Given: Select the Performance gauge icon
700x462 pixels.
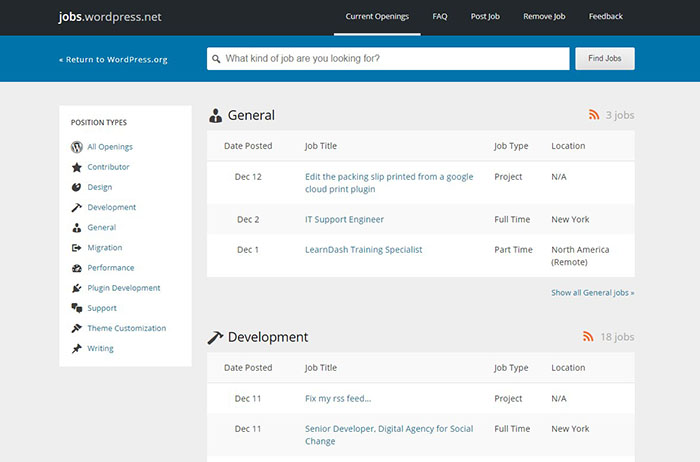Looking at the screenshot, I should click(77, 268).
